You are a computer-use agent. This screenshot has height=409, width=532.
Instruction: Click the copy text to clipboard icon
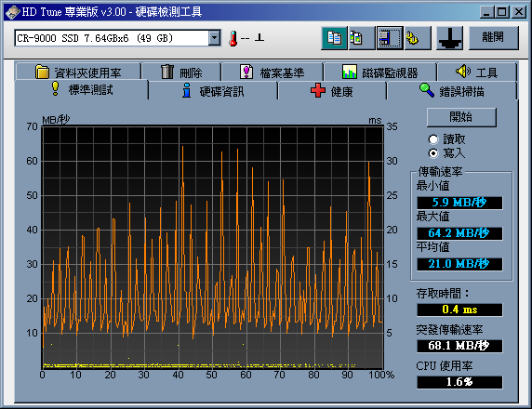pos(334,38)
